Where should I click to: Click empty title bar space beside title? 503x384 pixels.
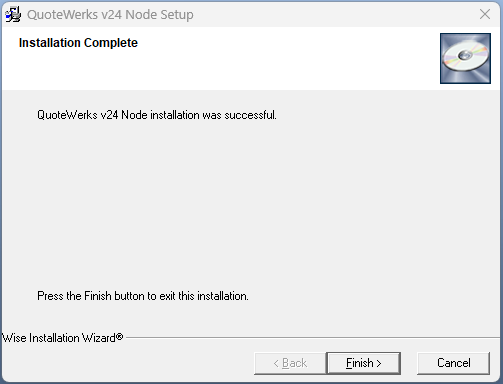[333, 15]
